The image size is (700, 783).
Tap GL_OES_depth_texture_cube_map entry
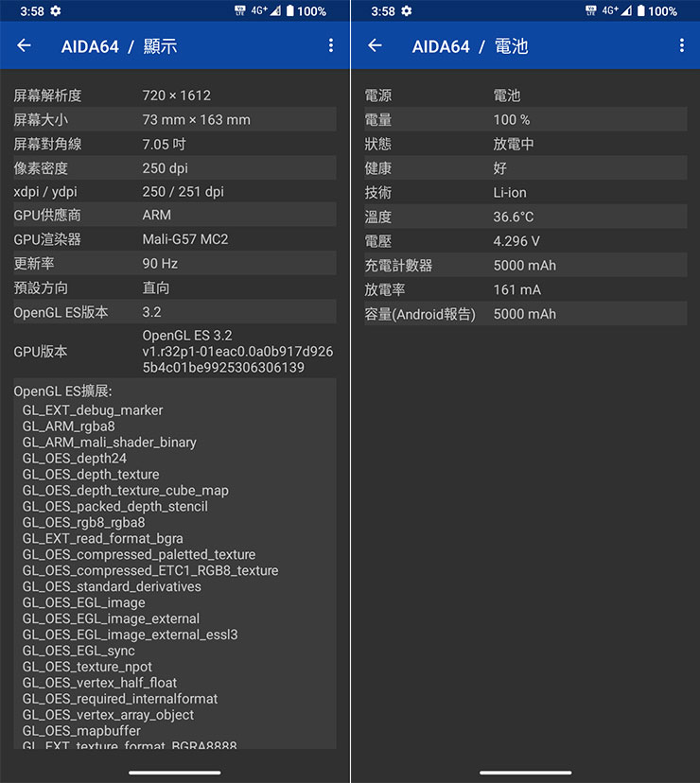coord(126,491)
